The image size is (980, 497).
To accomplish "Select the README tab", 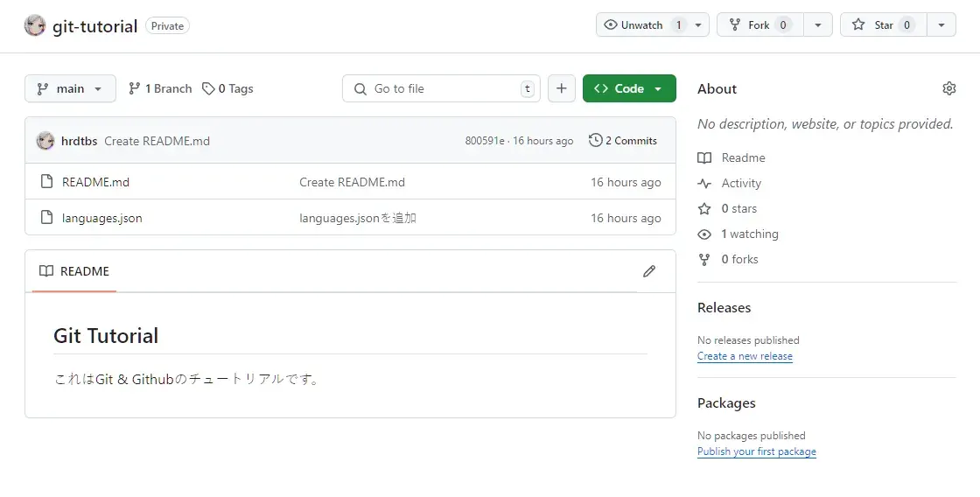I will coord(74,271).
